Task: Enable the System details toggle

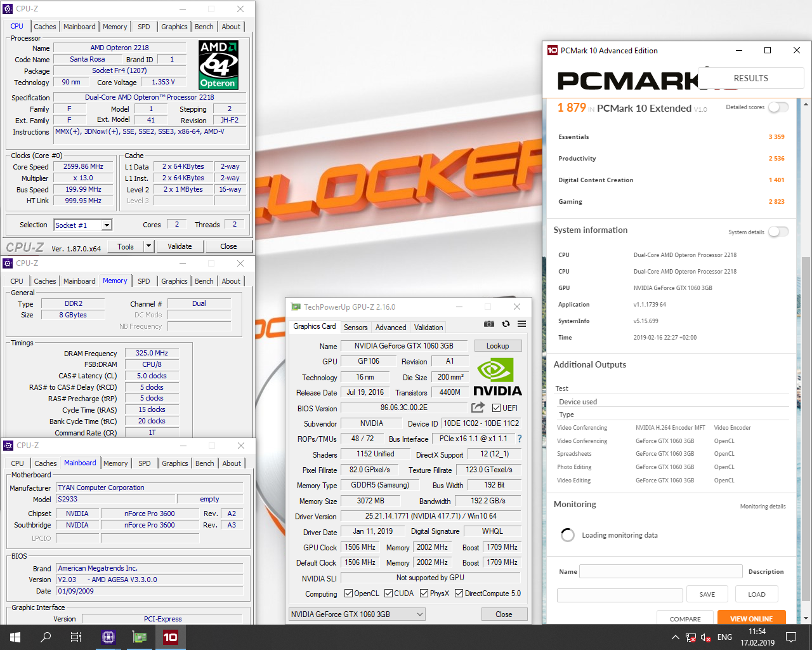Action: coord(778,232)
